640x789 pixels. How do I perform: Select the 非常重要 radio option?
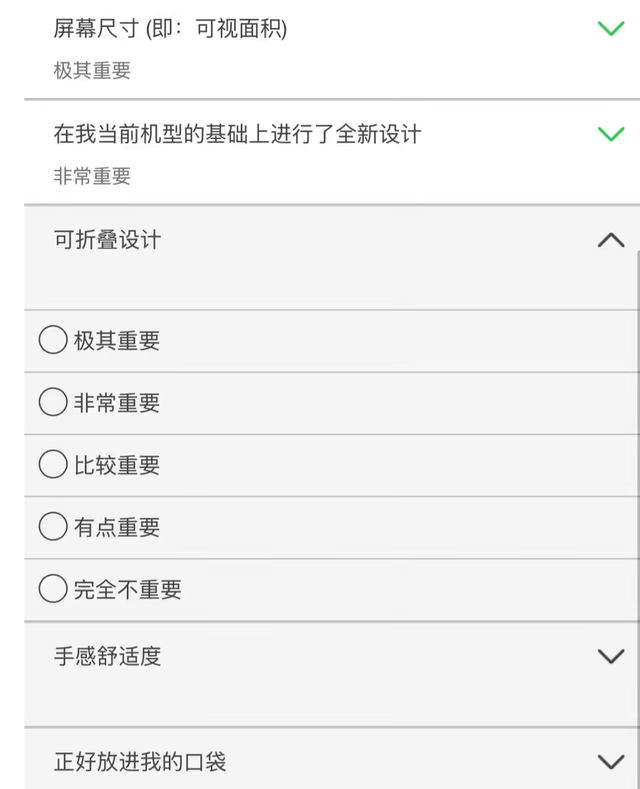click(53, 403)
